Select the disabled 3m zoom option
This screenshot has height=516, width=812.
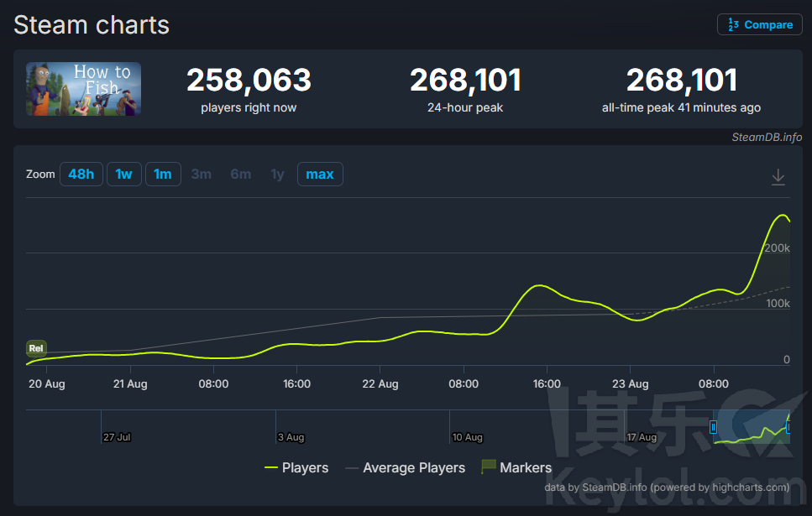coord(201,174)
